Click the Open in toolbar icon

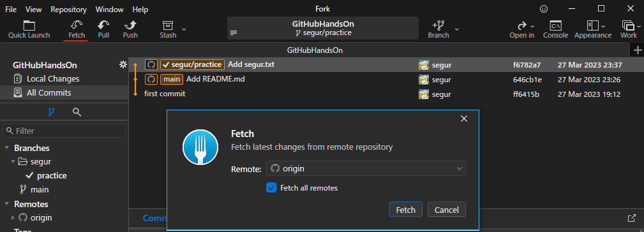[521, 29]
